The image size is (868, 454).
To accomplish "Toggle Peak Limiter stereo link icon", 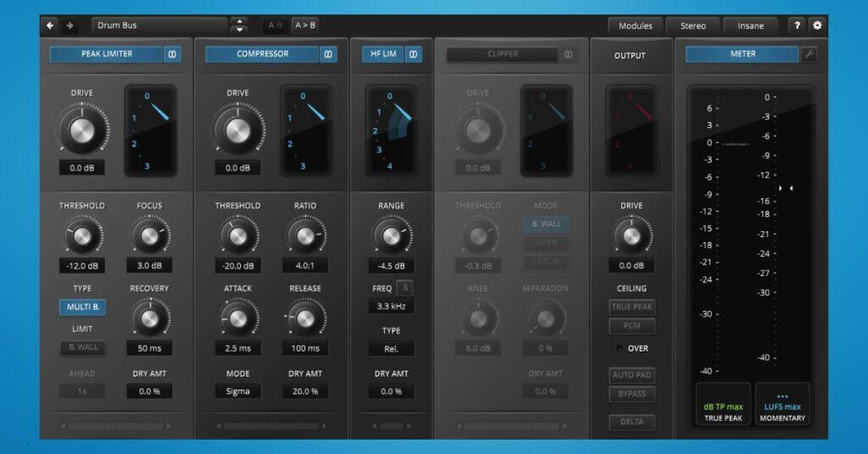I will 172,54.
